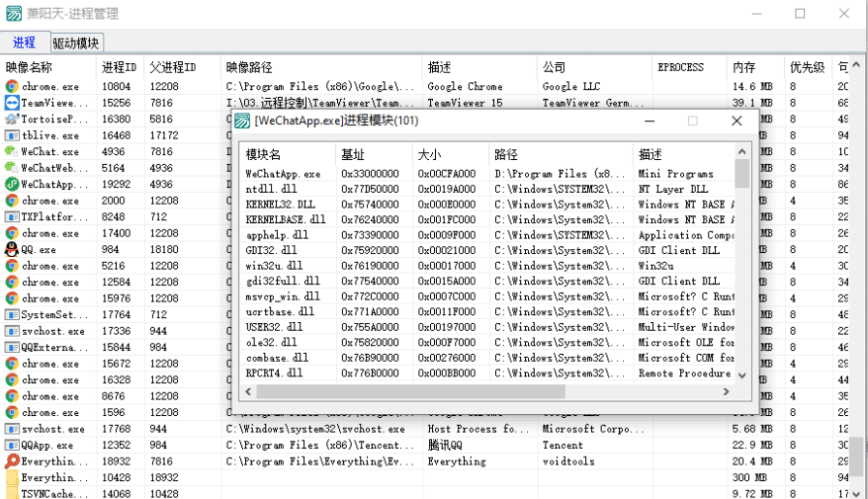Click the module dialog title bar icon
868x499 pixels.
pyautogui.click(x=242, y=121)
